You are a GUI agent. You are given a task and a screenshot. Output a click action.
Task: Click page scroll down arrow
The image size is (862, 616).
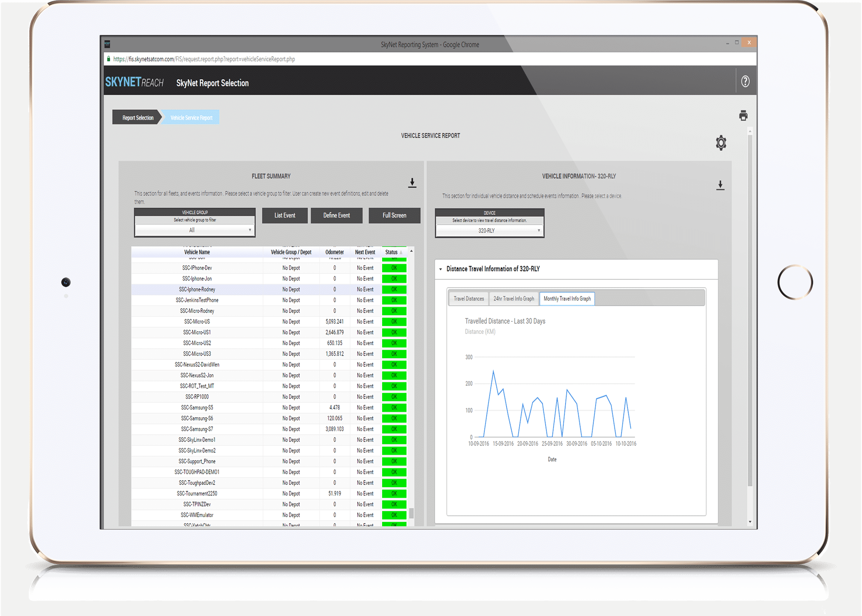click(749, 522)
